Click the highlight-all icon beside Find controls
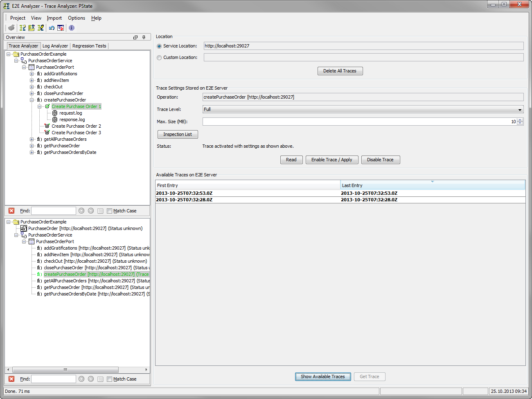The image size is (532, 399). [x=100, y=211]
